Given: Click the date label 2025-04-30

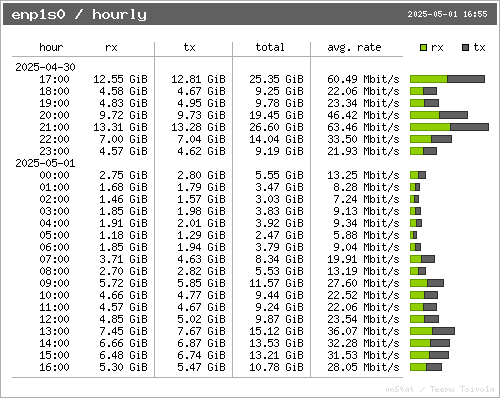Looking at the screenshot, I should click(45, 67).
